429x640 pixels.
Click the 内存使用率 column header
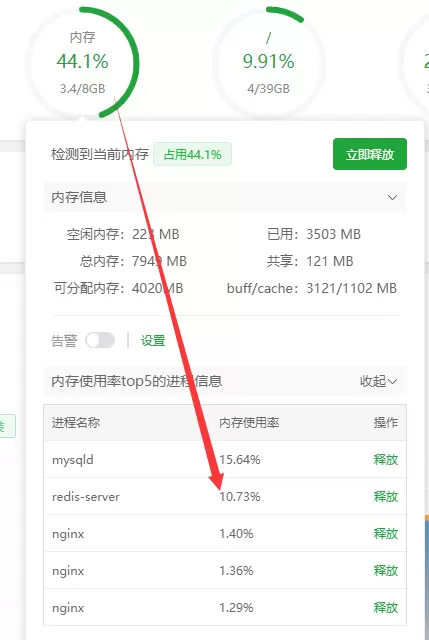[x=249, y=422]
